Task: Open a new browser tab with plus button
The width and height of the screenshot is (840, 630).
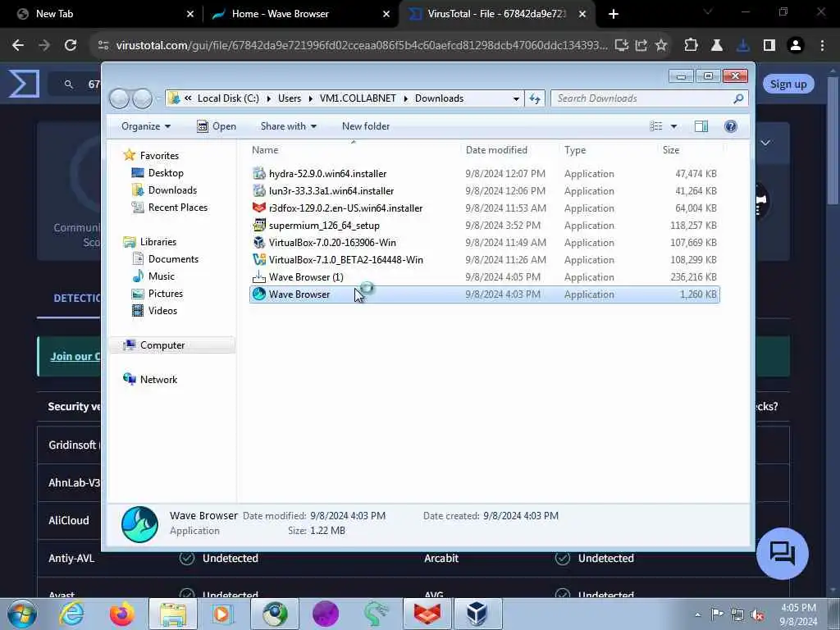Action: point(614,14)
